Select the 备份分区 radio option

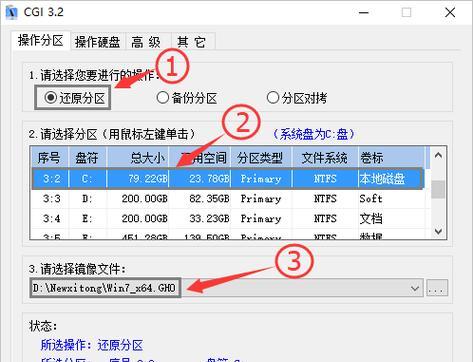[187, 98]
